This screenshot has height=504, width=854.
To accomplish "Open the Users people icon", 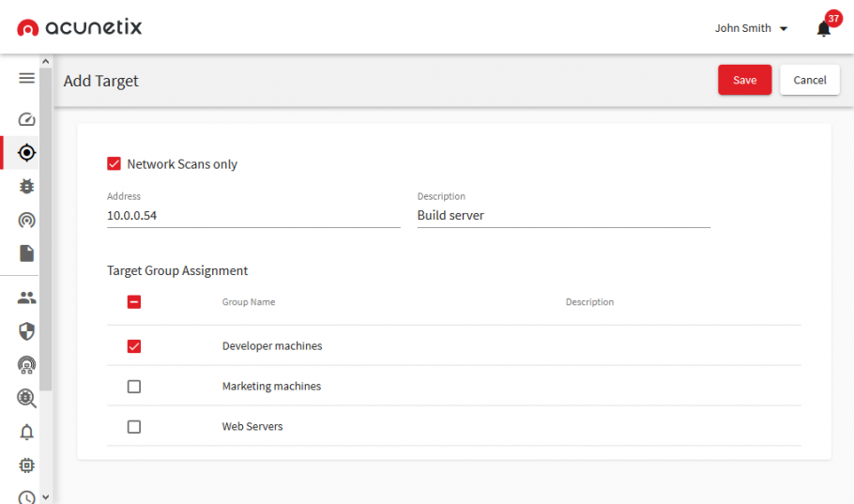I will click(26, 298).
